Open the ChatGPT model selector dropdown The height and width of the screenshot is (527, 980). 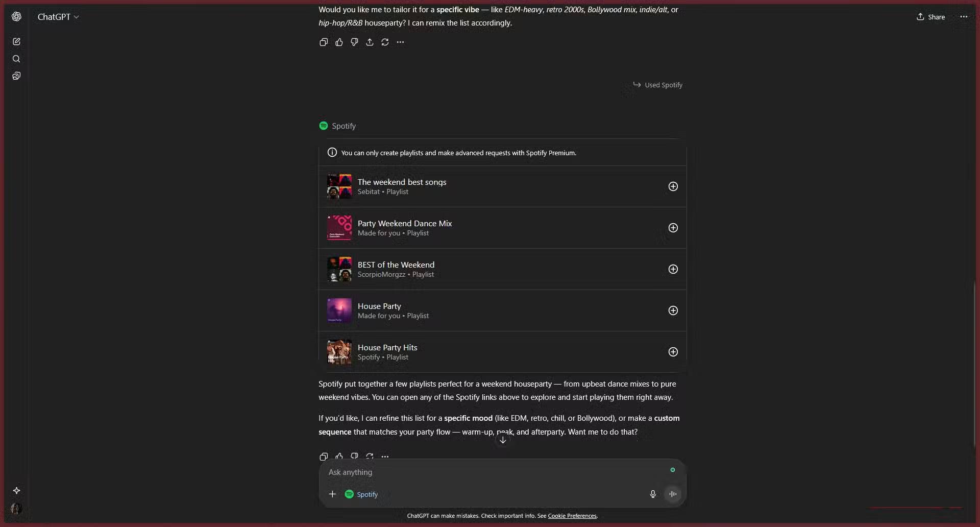(59, 16)
